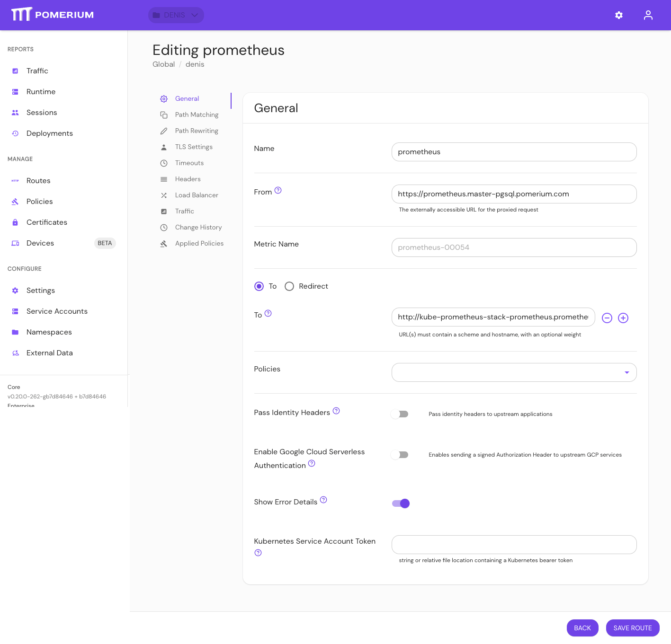This screenshot has height=644, width=671.
Task: Click the remove To URL minus icon
Action: coord(607,318)
